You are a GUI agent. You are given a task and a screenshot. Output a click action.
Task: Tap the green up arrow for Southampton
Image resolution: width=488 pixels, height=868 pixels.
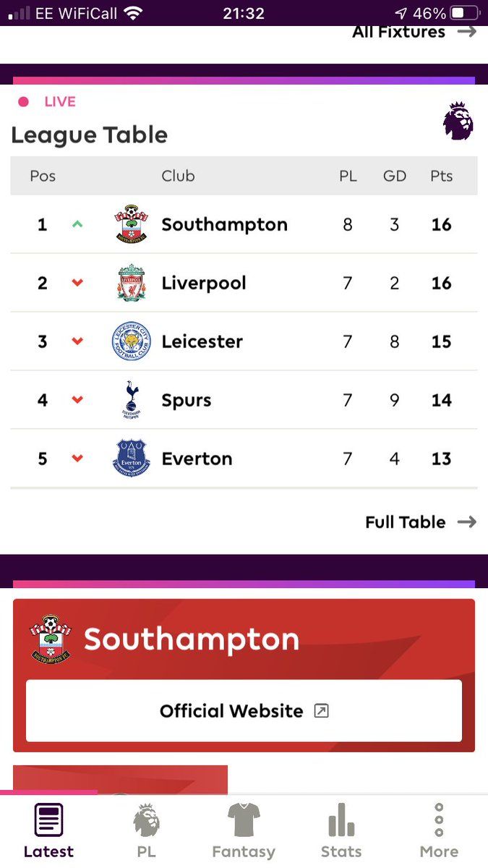point(77,224)
